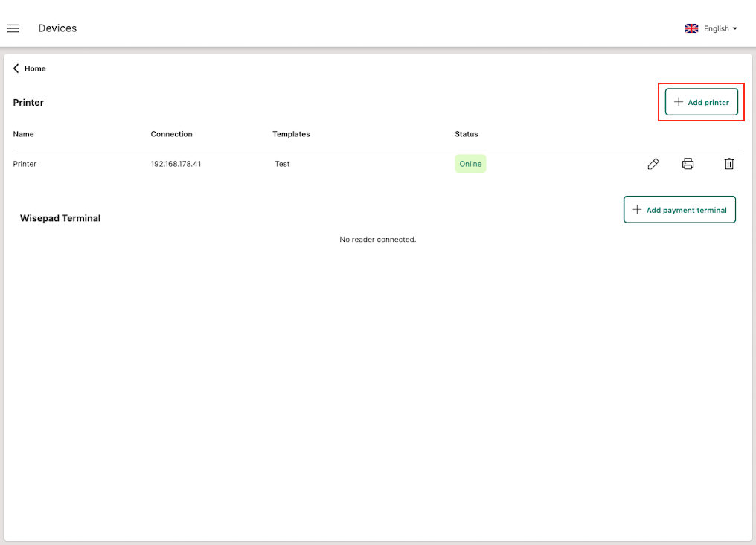Select the 192.168.178.41 connection address

(x=176, y=164)
